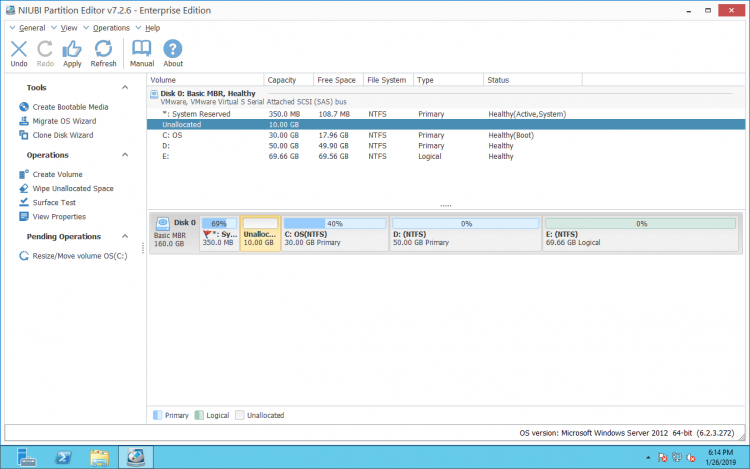The image size is (750, 469).
Task: Collapse the Tools section chevron
Action: pos(125,88)
